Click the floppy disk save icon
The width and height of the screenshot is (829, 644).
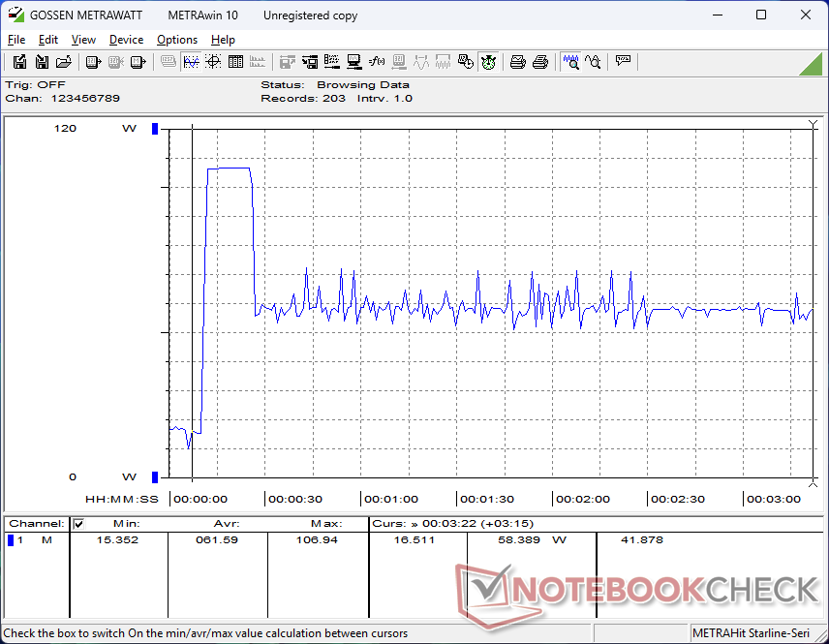[x=42, y=62]
